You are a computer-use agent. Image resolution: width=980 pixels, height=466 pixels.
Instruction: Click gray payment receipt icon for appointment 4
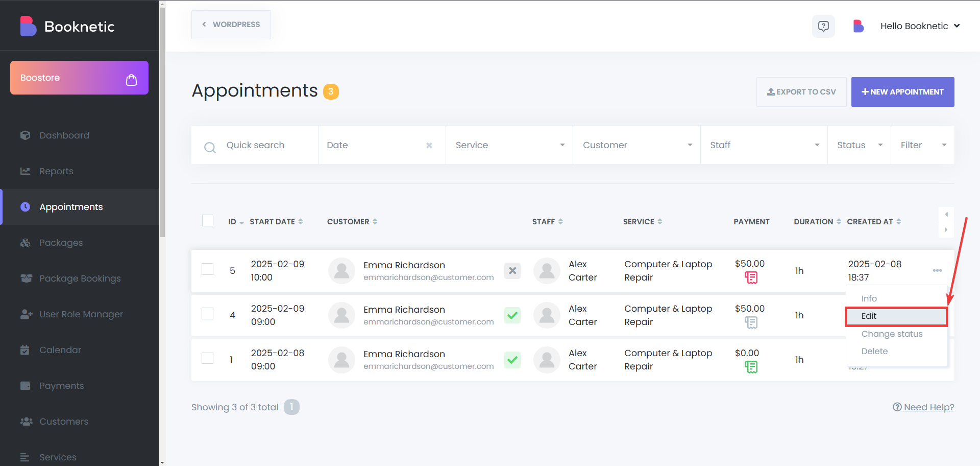(751, 322)
